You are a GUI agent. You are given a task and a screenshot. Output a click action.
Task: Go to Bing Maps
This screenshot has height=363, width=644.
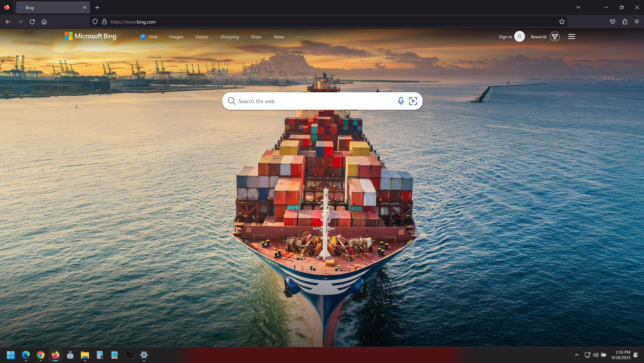tap(256, 37)
